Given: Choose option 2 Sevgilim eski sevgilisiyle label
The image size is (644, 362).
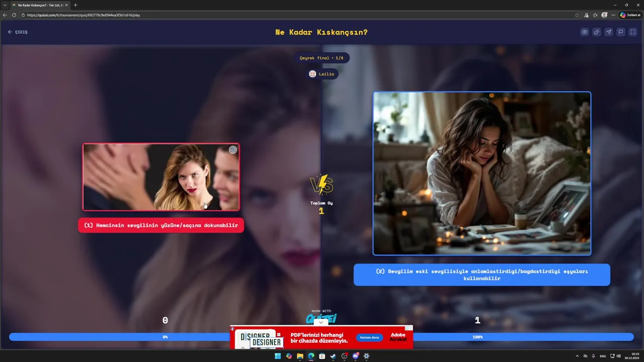Looking at the screenshot, I should pyautogui.click(x=481, y=275).
